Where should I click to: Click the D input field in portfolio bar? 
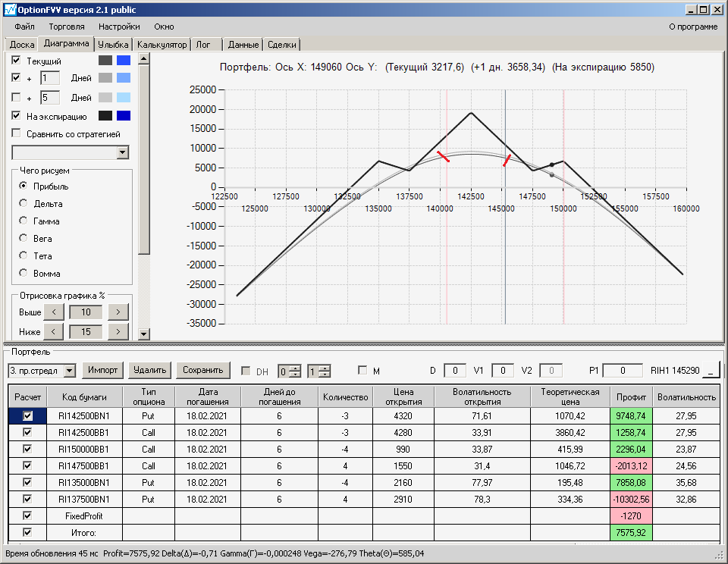pyautogui.click(x=455, y=371)
